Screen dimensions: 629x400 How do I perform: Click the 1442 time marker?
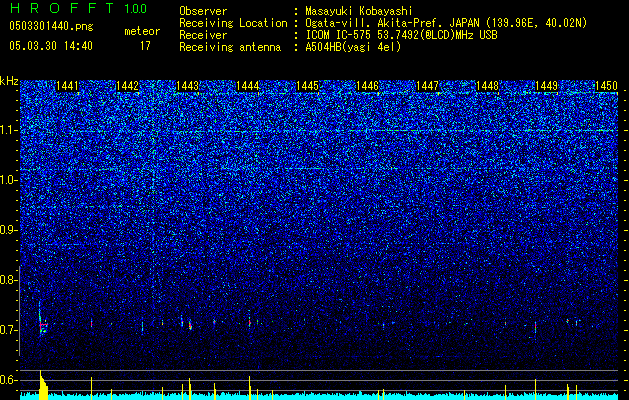[x=127, y=86]
